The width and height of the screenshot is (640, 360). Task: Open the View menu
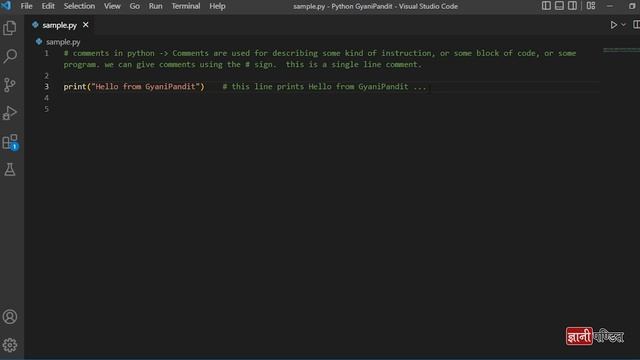click(x=112, y=6)
